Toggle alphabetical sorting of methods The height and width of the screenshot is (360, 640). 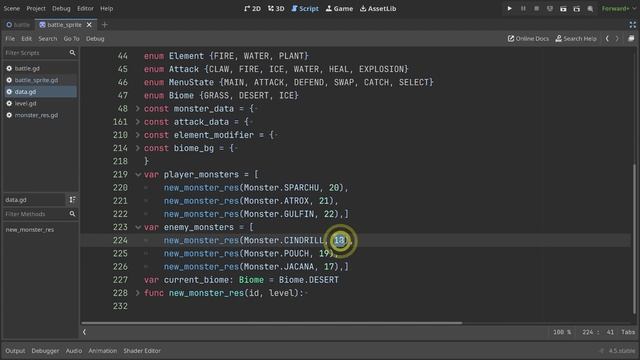pos(72,200)
